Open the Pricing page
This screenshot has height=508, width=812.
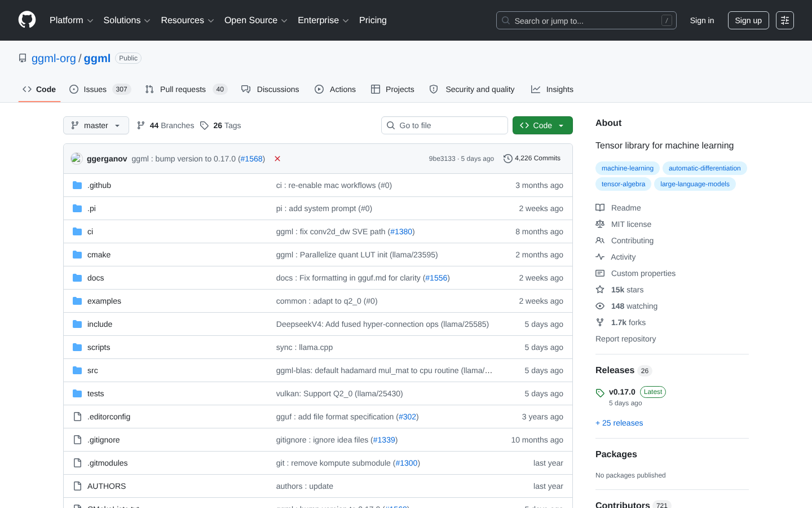tap(373, 20)
